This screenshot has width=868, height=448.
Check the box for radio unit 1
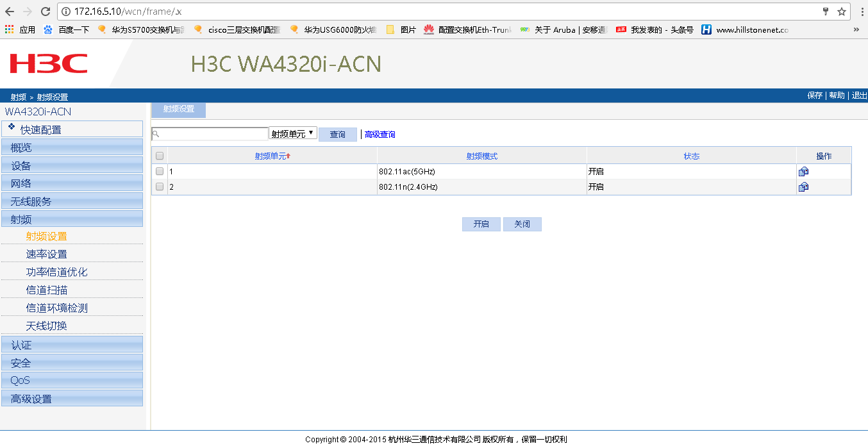tap(160, 172)
